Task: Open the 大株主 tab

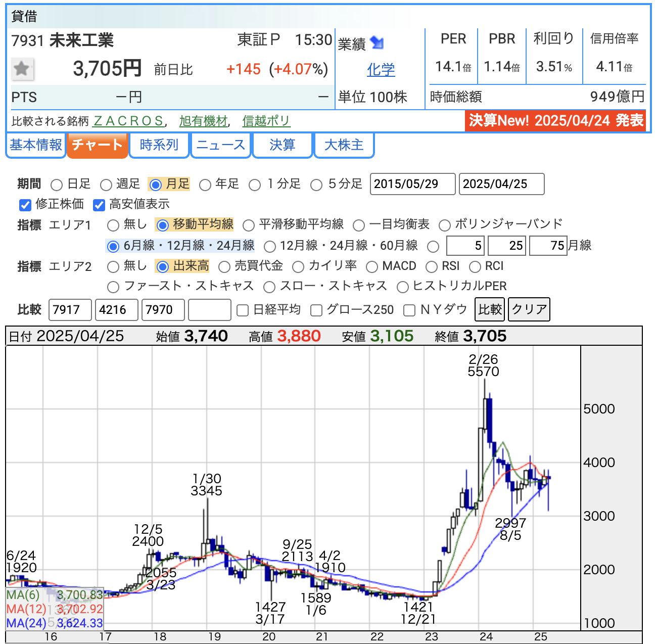Action: 344,146
